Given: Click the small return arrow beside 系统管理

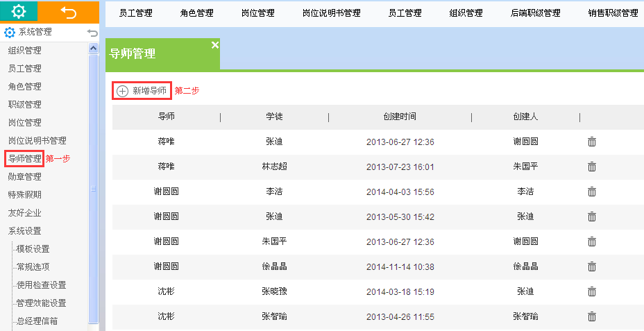Looking at the screenshot, I should tap(92, 33).
